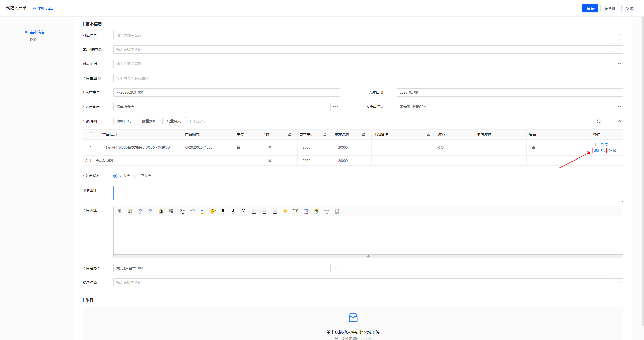This screenshot has height=340, width=644.
Task: Toggle underline formatting in editor
Action: coord(243,211)
